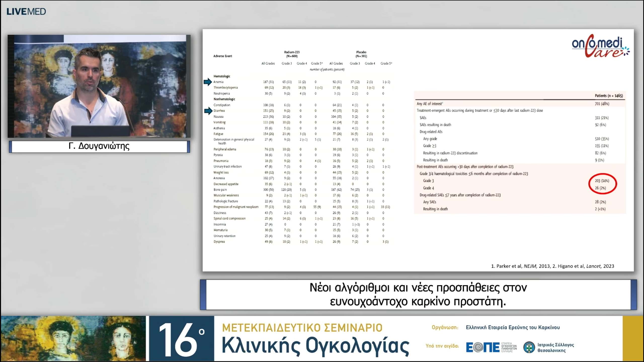Toggle the Anemia adverse event row

click(218, 82)
